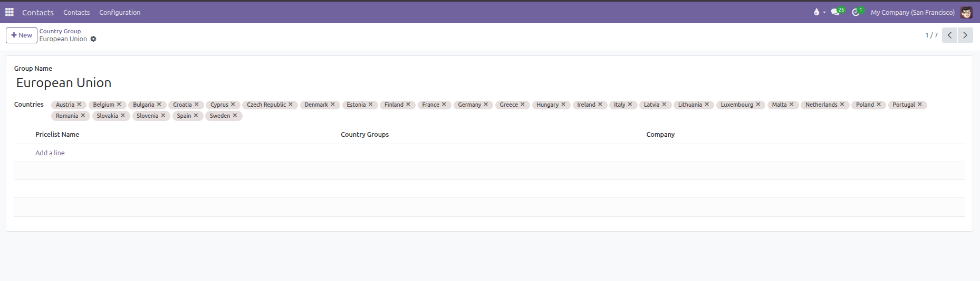Remove the Latvia tag
980x281 pixels.
point(664,105)
